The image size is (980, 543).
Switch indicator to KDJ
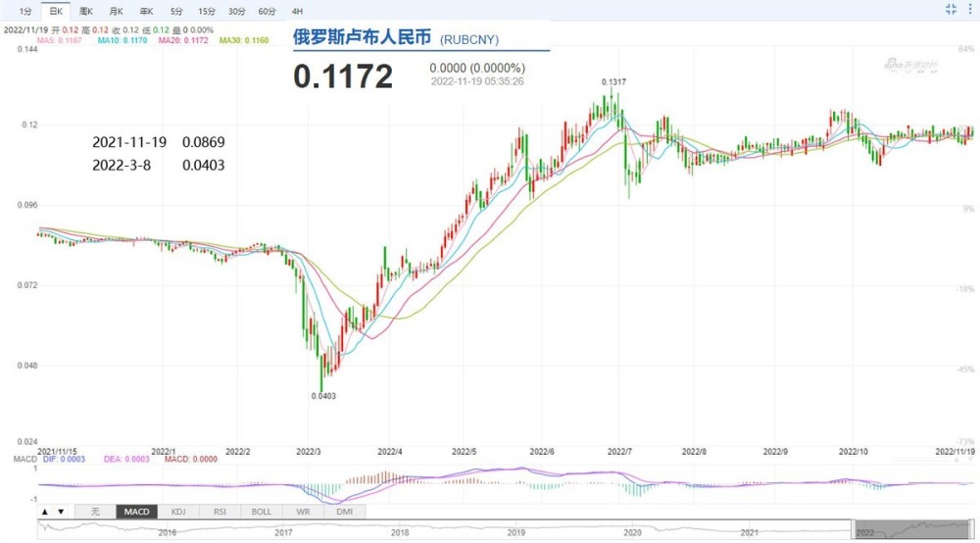[x=178, y=511]
